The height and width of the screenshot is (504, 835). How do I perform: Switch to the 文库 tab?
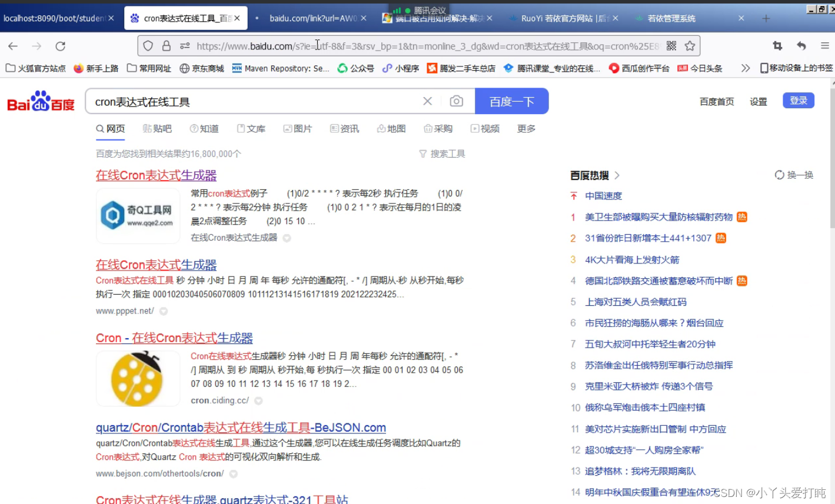[x=251, y=129]
